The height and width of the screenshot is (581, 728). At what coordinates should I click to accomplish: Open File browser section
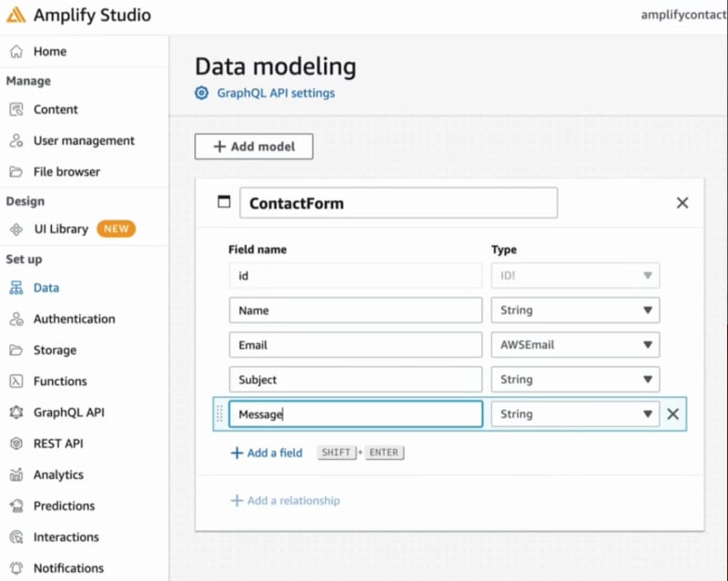coord(66,172)
